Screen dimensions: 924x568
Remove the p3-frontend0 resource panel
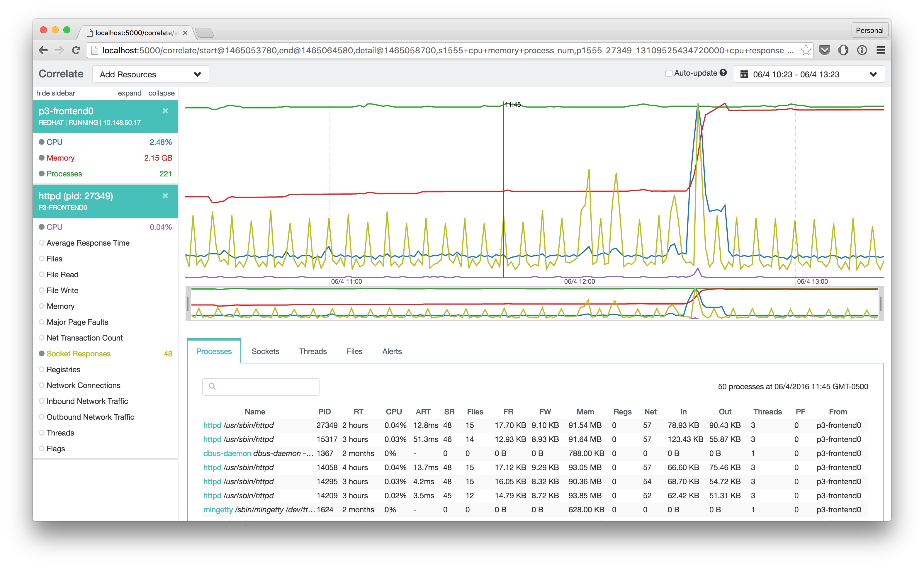165,111
